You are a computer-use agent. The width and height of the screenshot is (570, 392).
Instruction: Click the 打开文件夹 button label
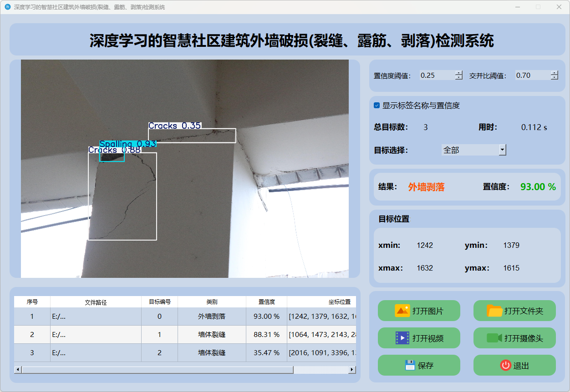point(524,312)
